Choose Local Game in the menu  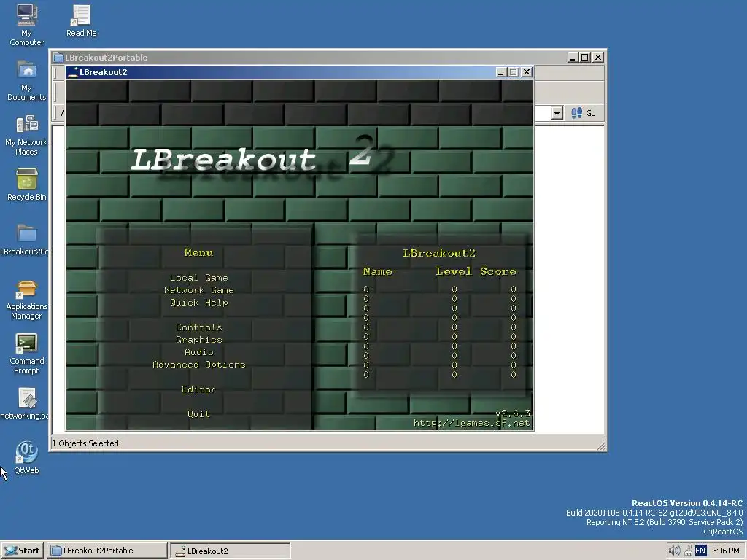tap(198, 278)
